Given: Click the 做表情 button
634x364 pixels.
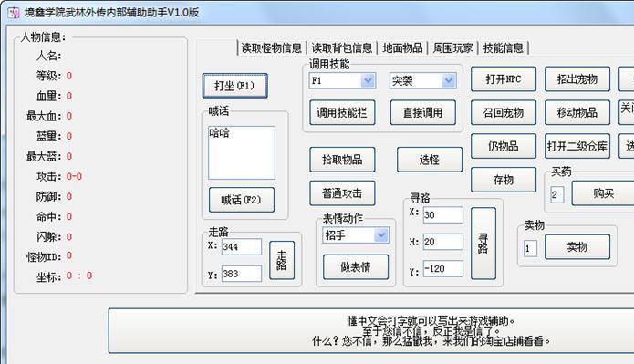Looking at the screenshot, I should click(356, 267).
